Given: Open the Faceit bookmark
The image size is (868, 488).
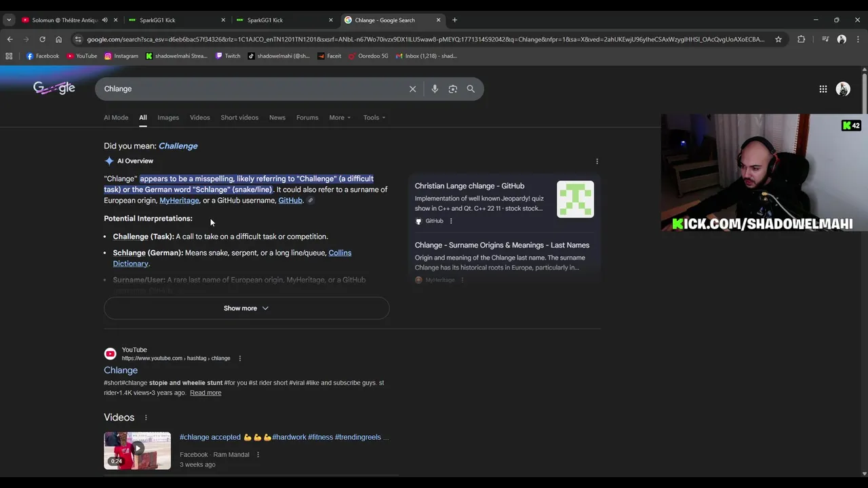Looking at the screenshot, I should 329,56.
